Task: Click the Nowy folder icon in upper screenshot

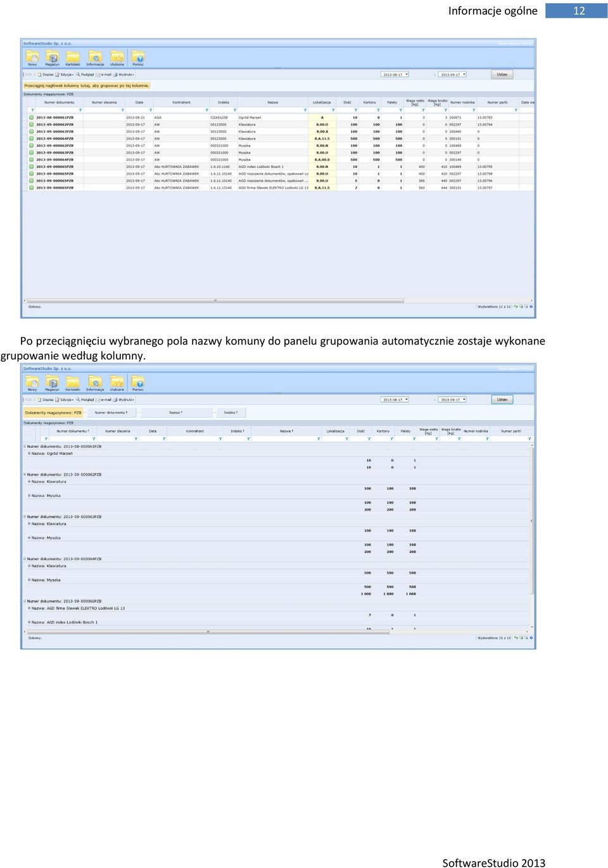Action: click(x=32, y=57)
